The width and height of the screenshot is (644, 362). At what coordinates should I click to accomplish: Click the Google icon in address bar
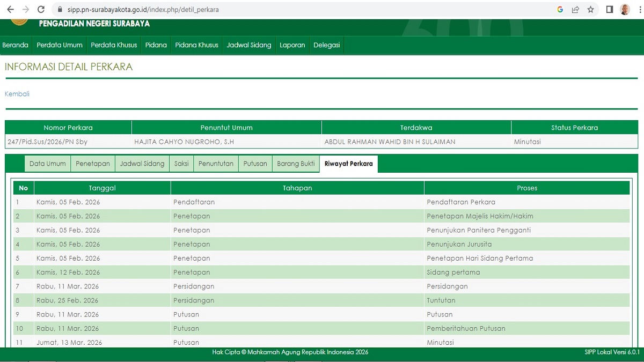point(560,10)
